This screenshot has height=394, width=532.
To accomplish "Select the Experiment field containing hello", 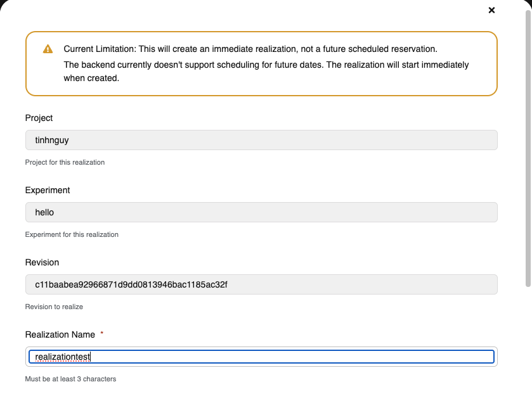I will [261, 212].
